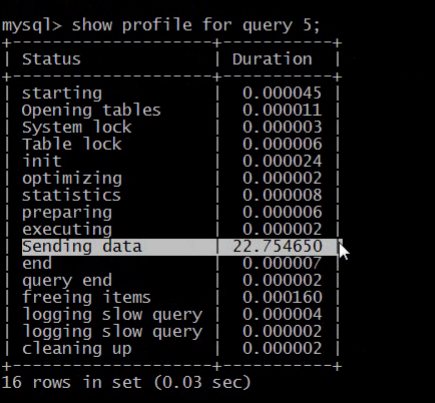Viewport: 435px width, 403px height.
Task: Click the '16 rows in set (0.03 sec)' line
Action: pos(126,382)
